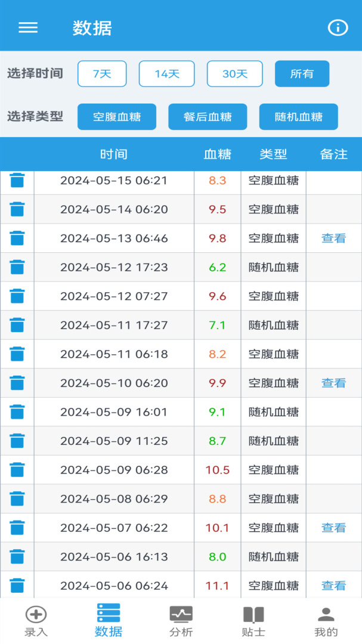Tap the info icon in the header
The width and height of the screenshot is (362, 644).
337,27
